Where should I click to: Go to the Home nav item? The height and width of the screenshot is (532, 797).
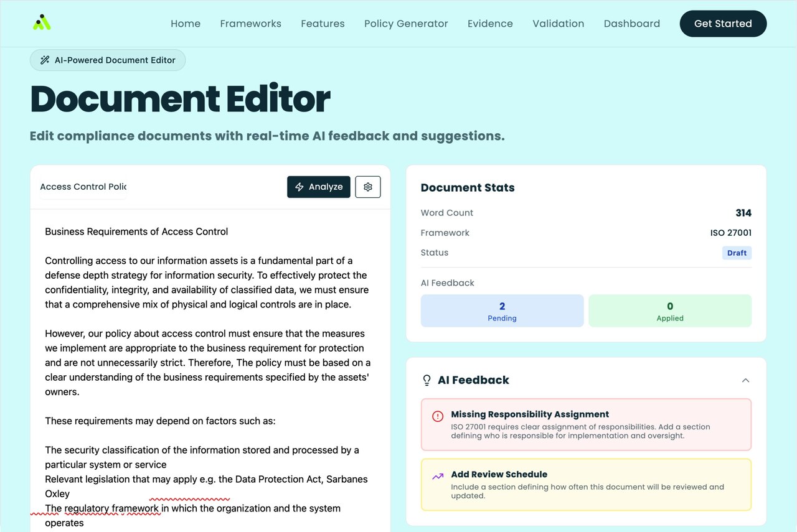(x=186, y=24)
